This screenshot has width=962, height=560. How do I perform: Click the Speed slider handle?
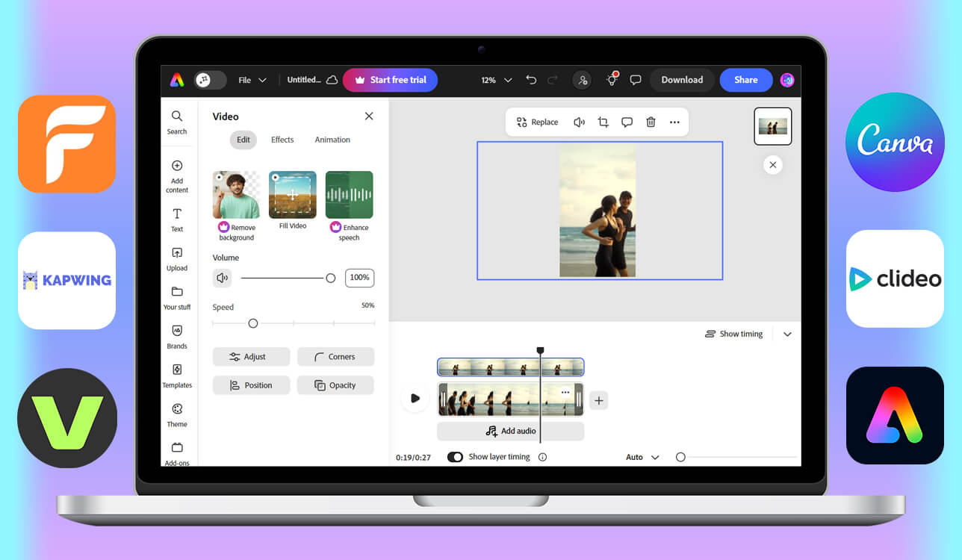click(253, 323)
